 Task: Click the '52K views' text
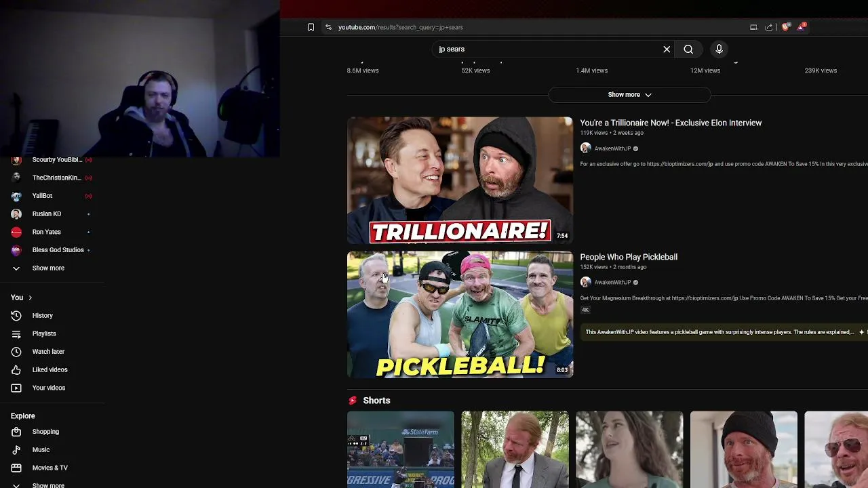[x=475, y=70]
